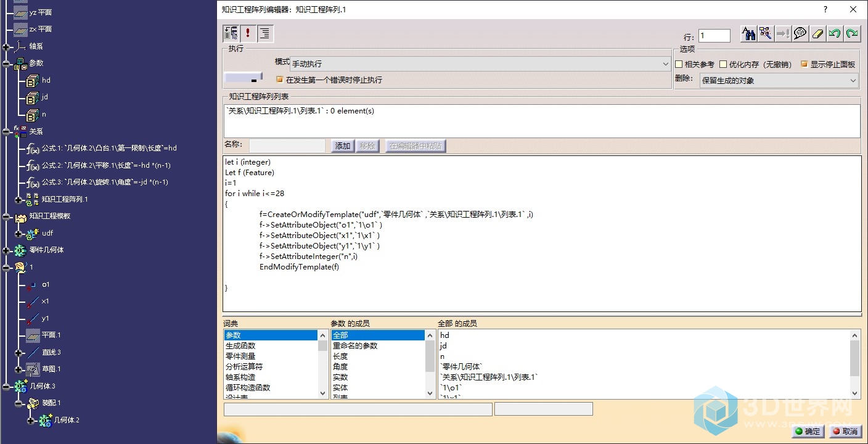Click the green undo arrow icon
This screenshot has width=868, height=444.
tap(835, 34)
